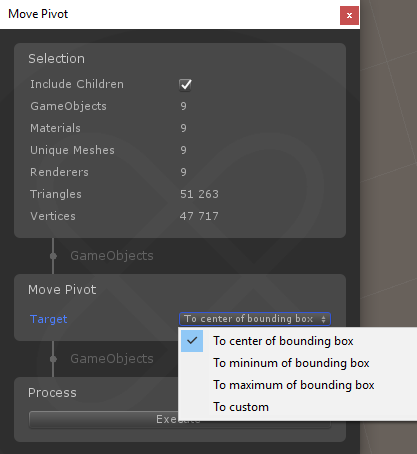Uncheck the Include Children checkbox
Screen dimensions: 417x454
[x=185, y=85]
